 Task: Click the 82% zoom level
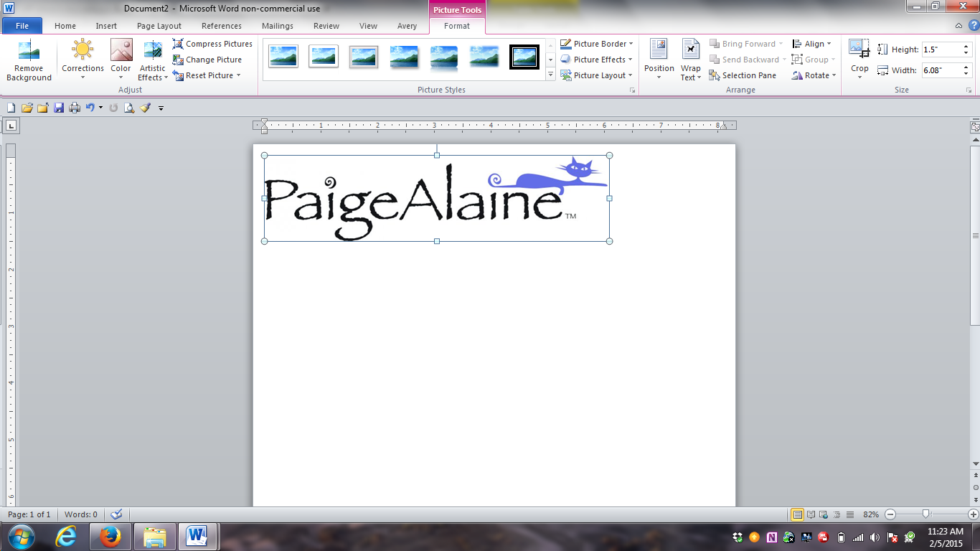871,514
